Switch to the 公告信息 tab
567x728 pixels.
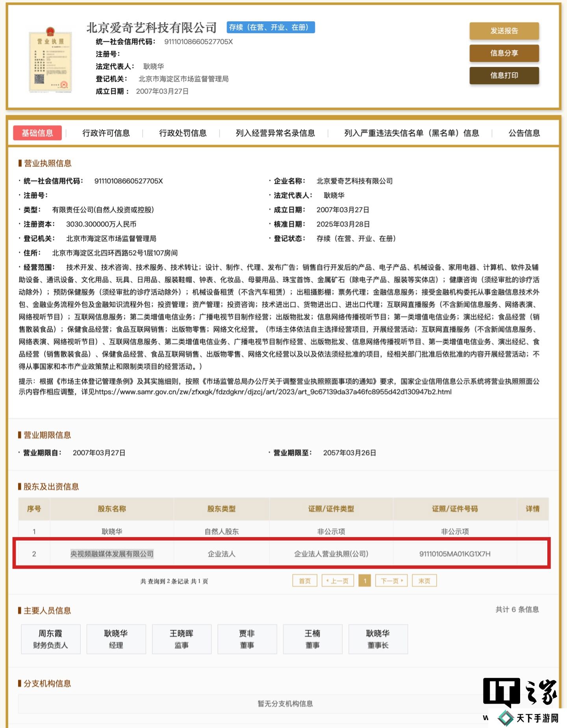524,133
